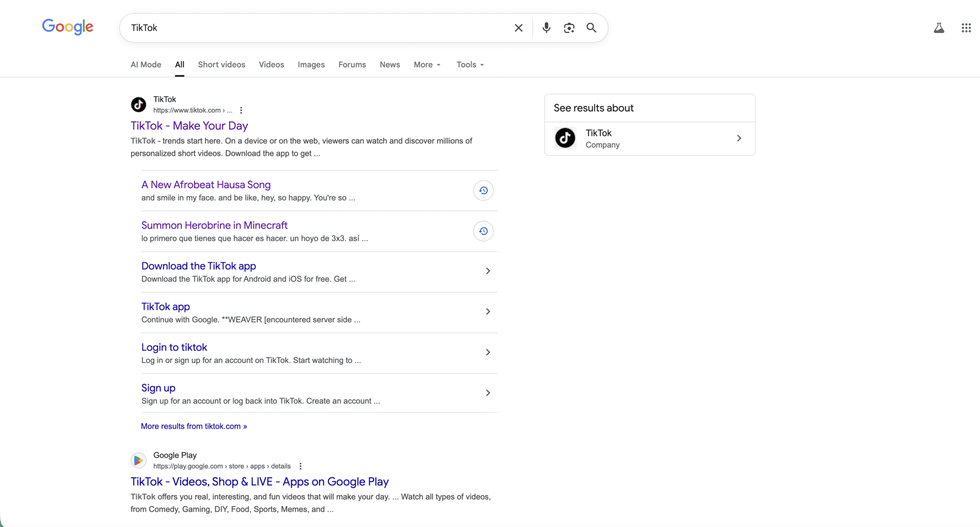
Task: Open TikTok - Make Your Day link
Action: pyautogui.click(x=189, y=126)
